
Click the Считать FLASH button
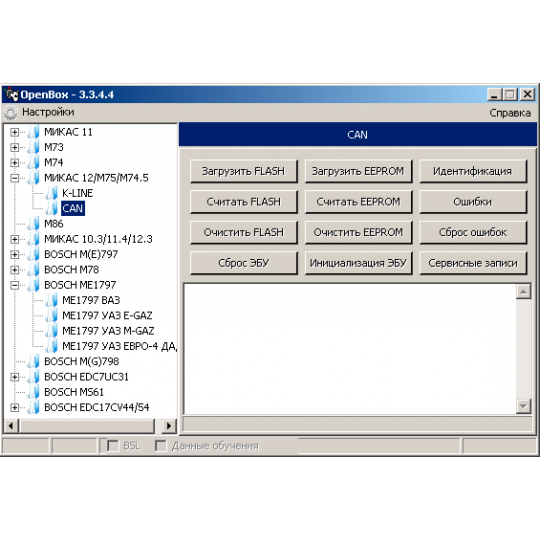pyautogui.click(x=243, y=201)
